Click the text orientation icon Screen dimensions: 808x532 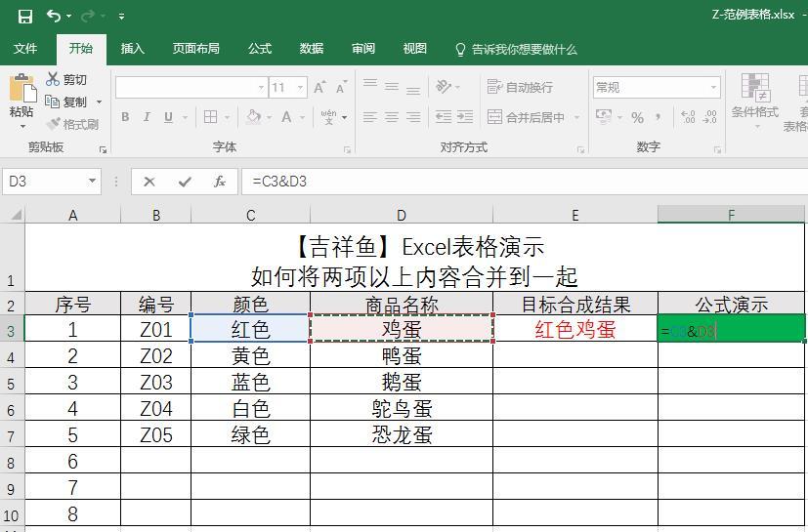point(444,87)
